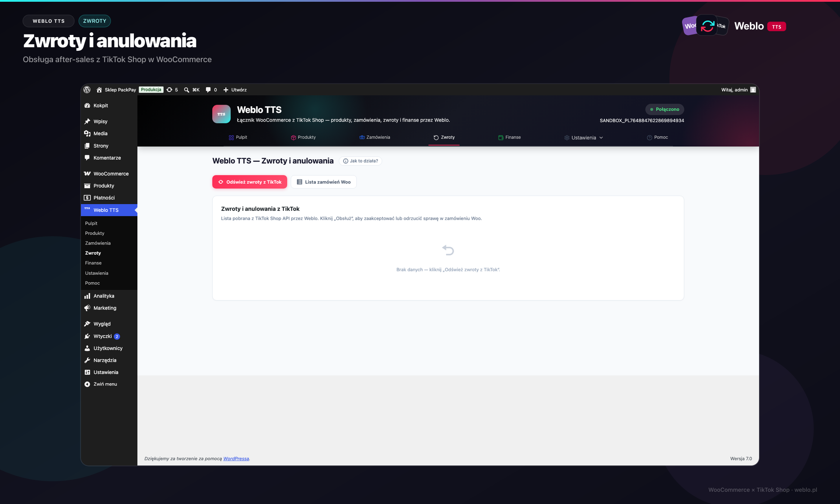Click the Płatności dollar icon
Image resolution: width=840 pixels, height=504 pixels.
(87, 198)
